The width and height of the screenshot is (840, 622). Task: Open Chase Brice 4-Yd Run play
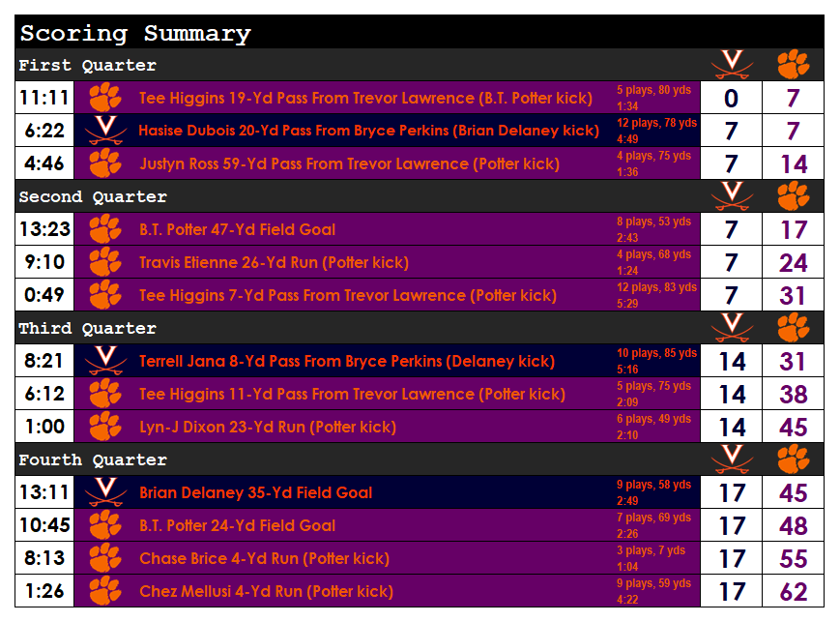coord(264,558)
